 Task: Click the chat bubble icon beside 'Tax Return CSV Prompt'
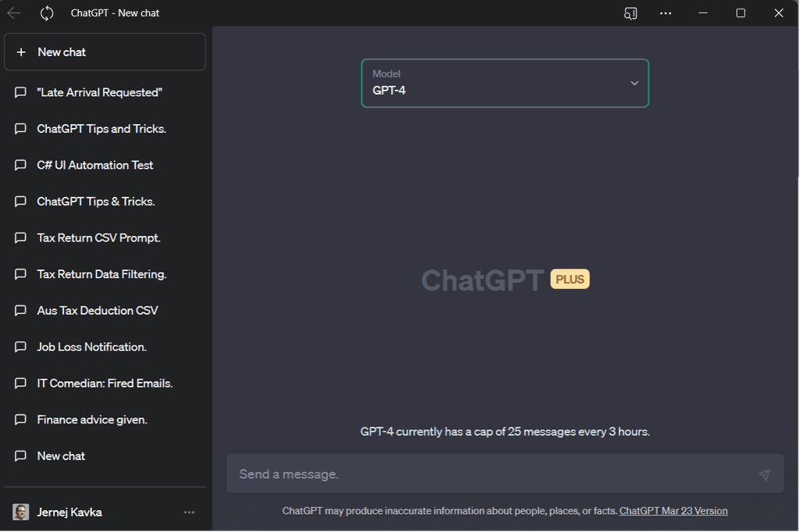(21, 237)
